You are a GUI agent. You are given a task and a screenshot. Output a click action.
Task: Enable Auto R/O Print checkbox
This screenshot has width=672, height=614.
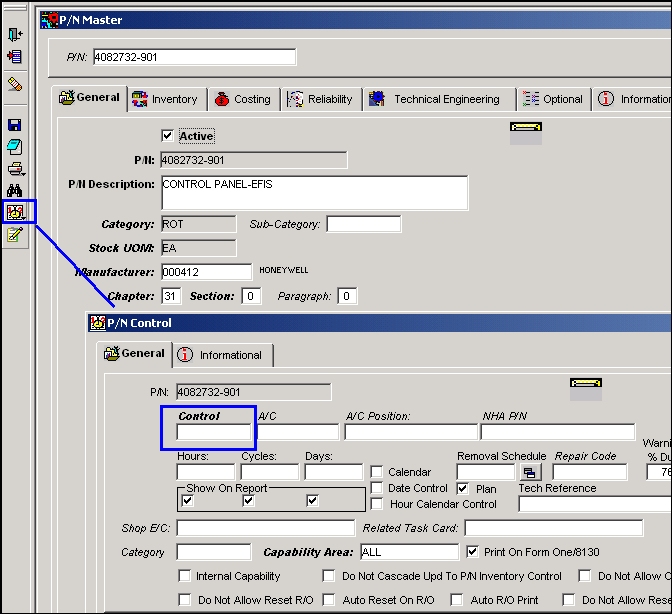click(457, 599)
